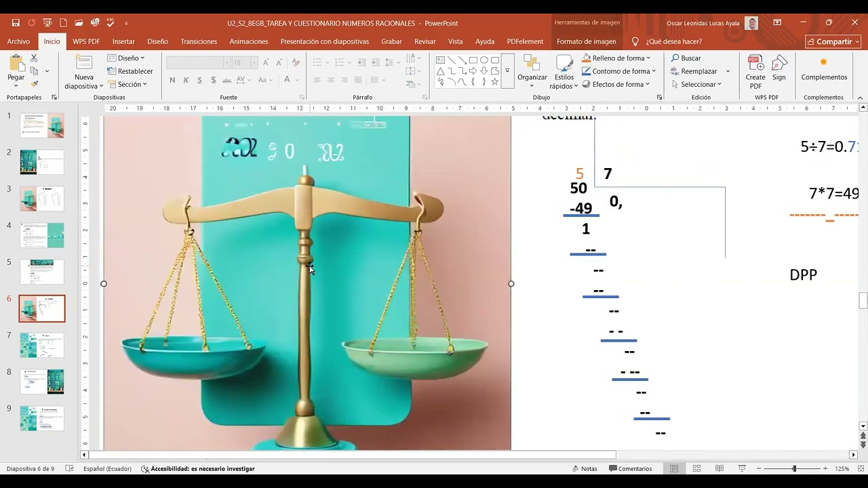Viewport: 868px width, 488px height.
Task: Click the Accesibilidad status bar entry
Action: pos(197,468)
